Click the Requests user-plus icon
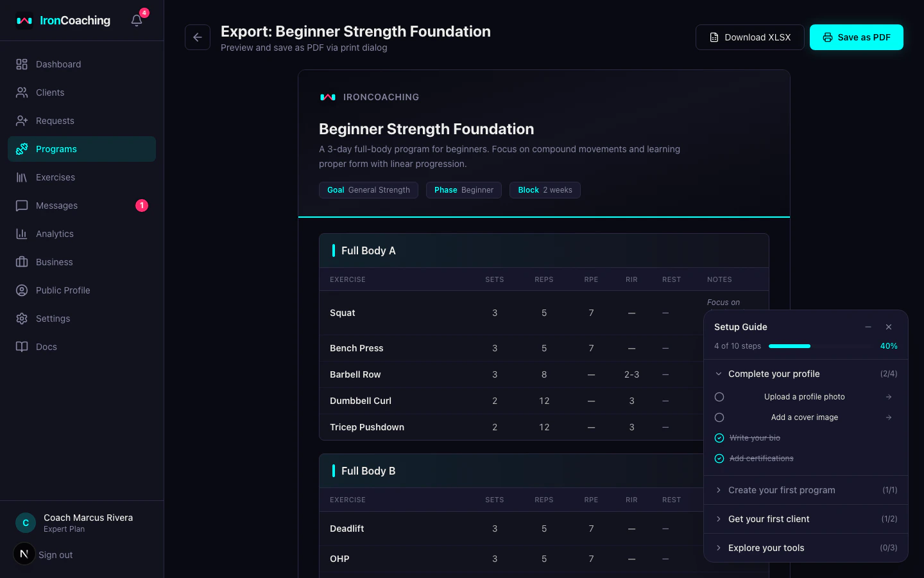 pyautogui.click(x=22, y=121)
